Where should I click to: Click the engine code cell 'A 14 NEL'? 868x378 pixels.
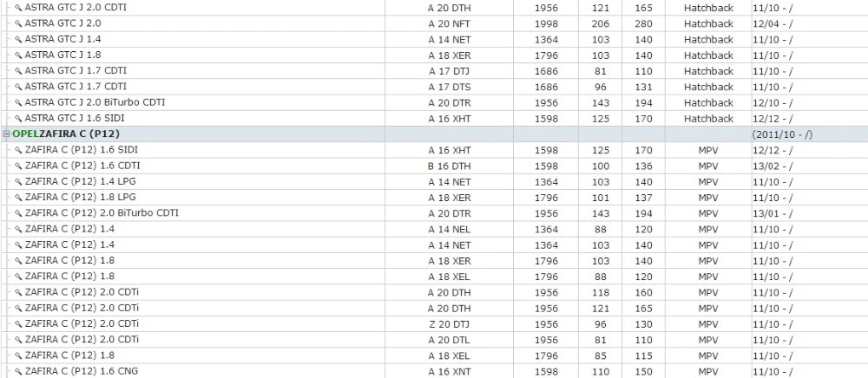point(450,230)
